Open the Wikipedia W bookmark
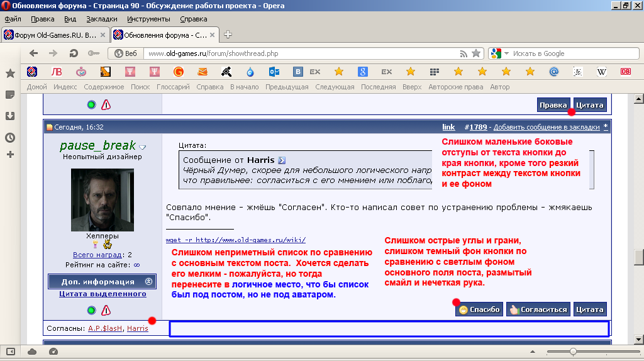Screen dimensions: 644x361 pos(602,72)
